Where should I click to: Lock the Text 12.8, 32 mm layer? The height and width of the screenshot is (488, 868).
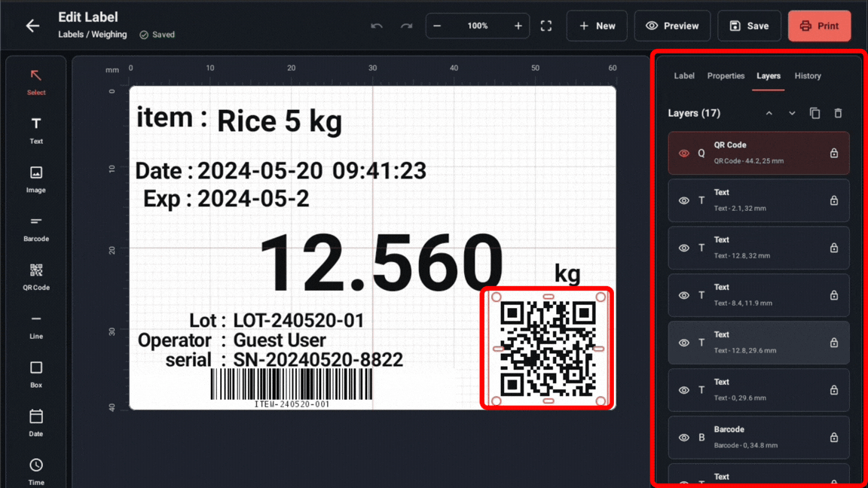tap(833, 248)
